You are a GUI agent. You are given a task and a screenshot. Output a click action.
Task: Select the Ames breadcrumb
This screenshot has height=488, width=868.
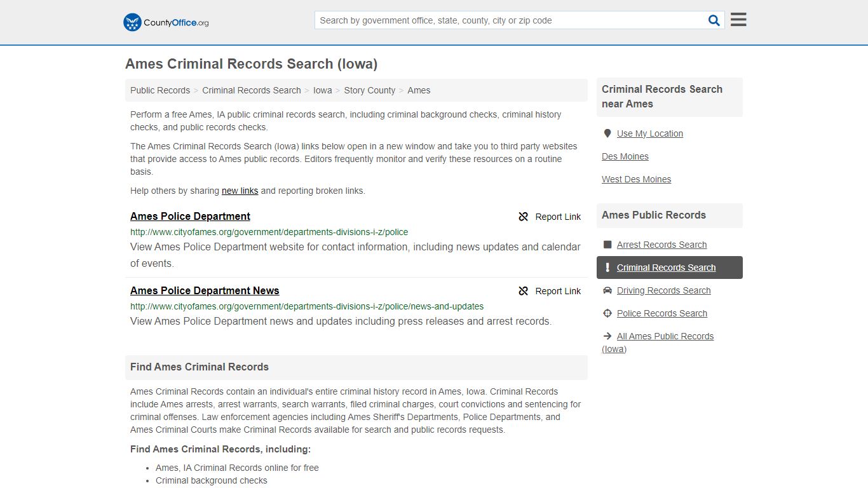tap(419, 90)
